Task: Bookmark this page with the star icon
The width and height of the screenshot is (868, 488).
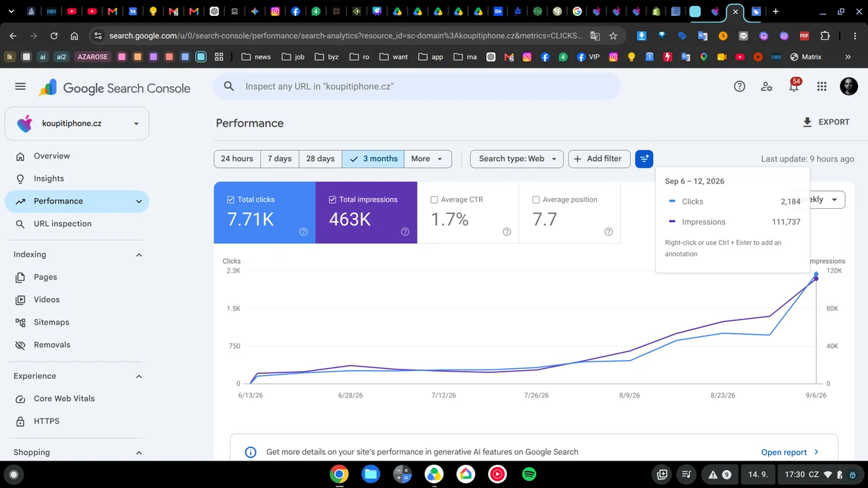Action: click(x=613, y=35)
